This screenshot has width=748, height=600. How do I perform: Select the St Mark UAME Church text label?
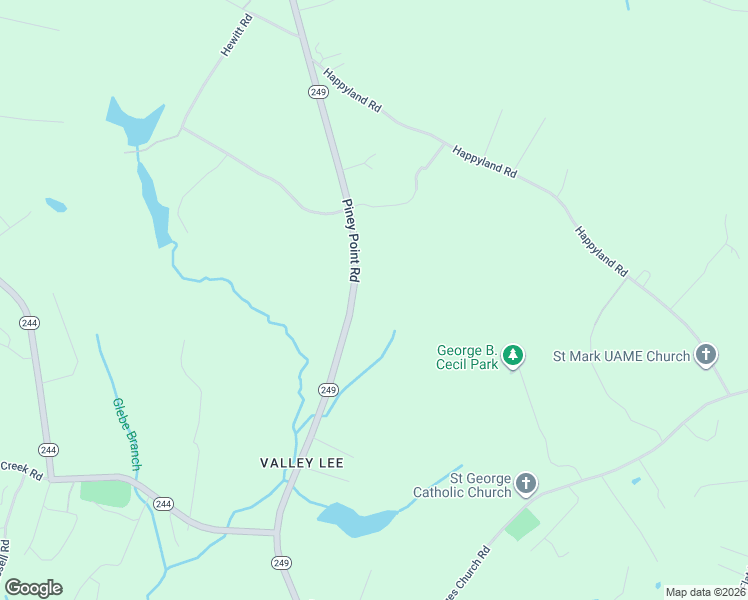pyautogui.click(x=621, y=356)
